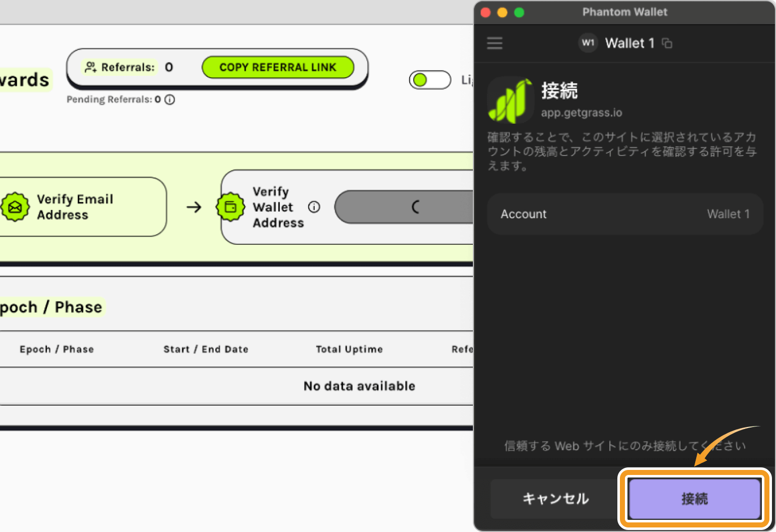Click the Verify Email envelope badge icon

pyautogui.click(x=15, y=207)
